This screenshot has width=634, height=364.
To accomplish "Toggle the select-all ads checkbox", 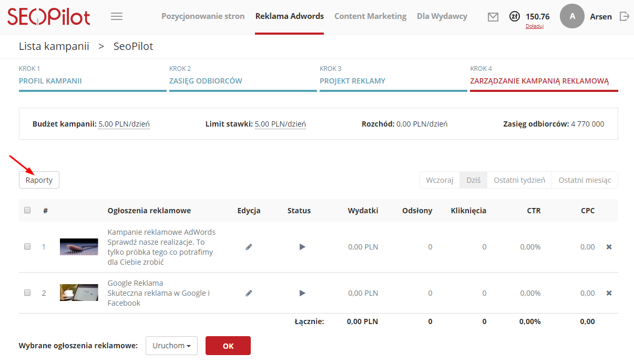I will click(27, 210).
